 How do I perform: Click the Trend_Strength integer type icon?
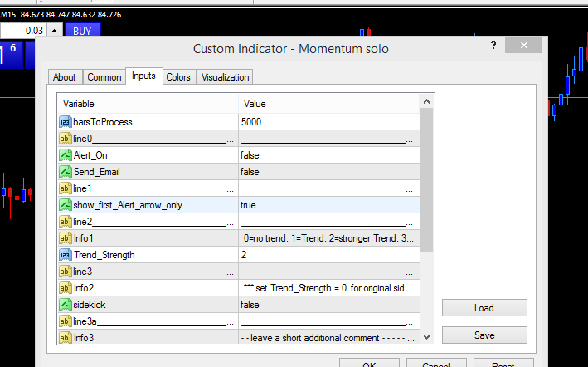[65, 255]
